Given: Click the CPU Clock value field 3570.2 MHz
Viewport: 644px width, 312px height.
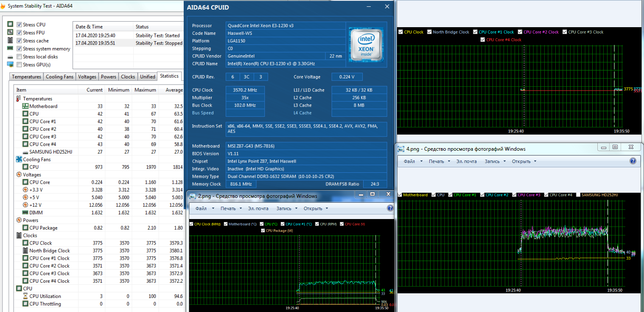Looking at the screenshot, I should tap(245, 90).
